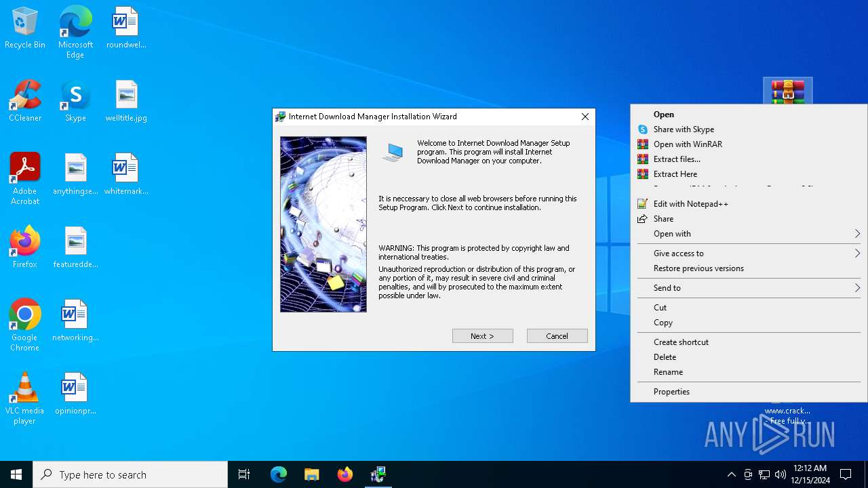The height and width of the screenshot is (488, 868).
Task: Choose Cut in the context menu
Action: click(x=749, y=308)
